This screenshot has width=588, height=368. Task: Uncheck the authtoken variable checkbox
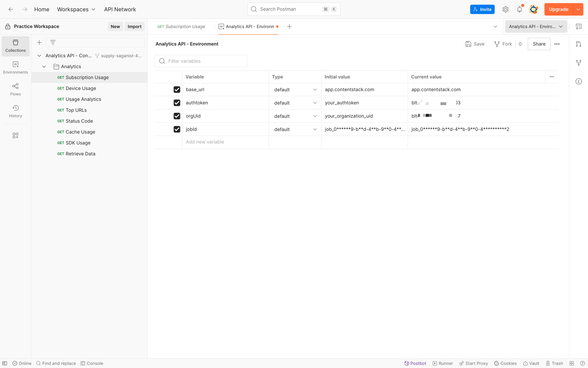pos(177,103)
